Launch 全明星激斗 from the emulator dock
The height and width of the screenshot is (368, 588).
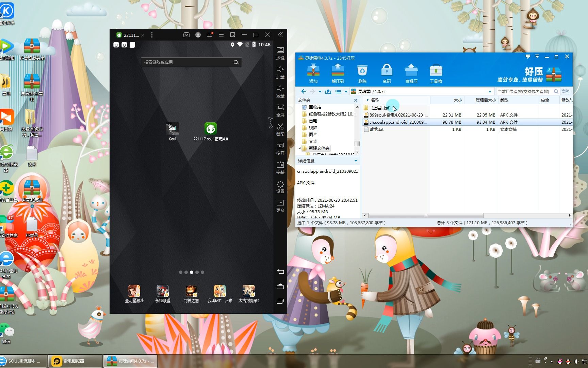134,294
